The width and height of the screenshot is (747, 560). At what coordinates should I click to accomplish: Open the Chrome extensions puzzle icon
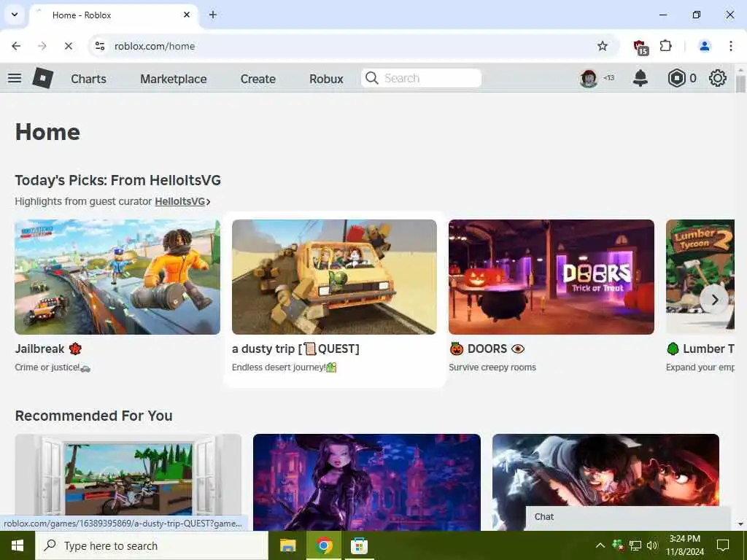click(x=665, y=46)
